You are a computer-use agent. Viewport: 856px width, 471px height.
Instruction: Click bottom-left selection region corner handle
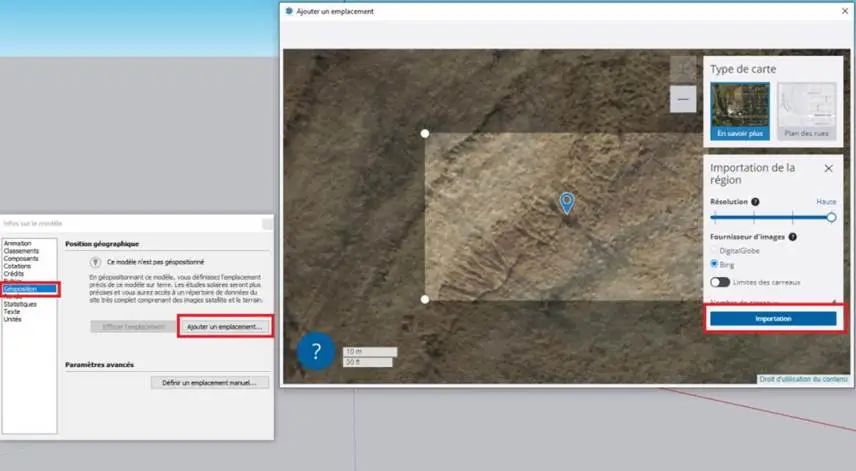point(425,299)
